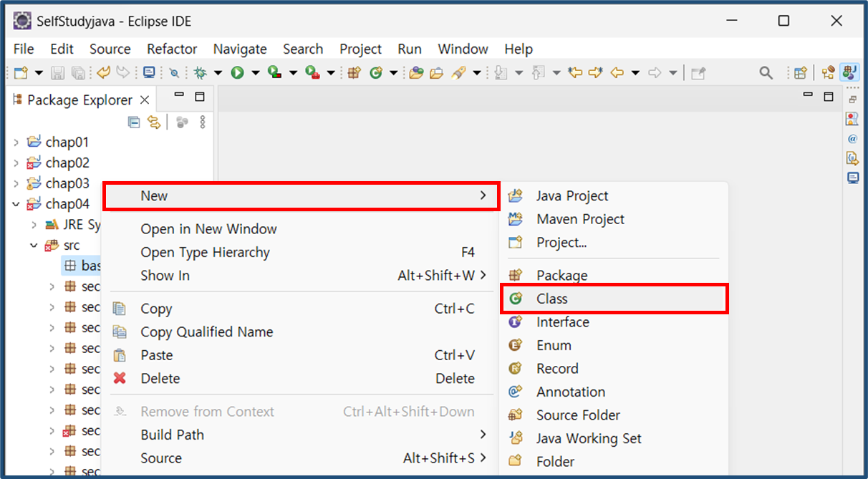Click the Next Edit Location arrow icon
The width and height of the screenshot is (868, 479).
(x=595, y=72)
